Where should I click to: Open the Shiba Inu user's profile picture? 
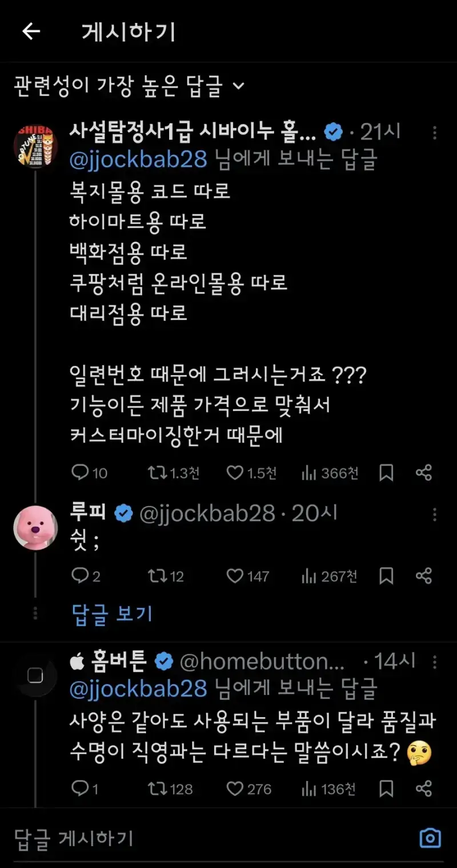coord(35,146)
